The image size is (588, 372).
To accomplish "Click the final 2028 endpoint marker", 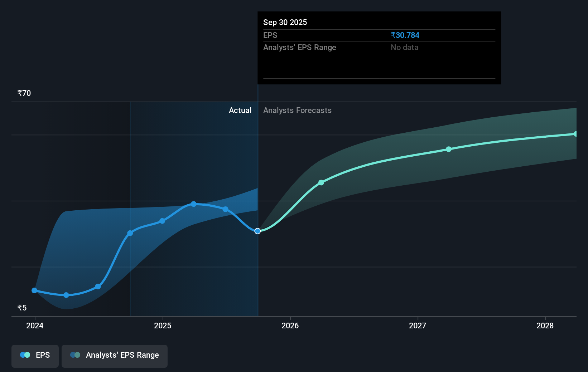I will point(576,133).
